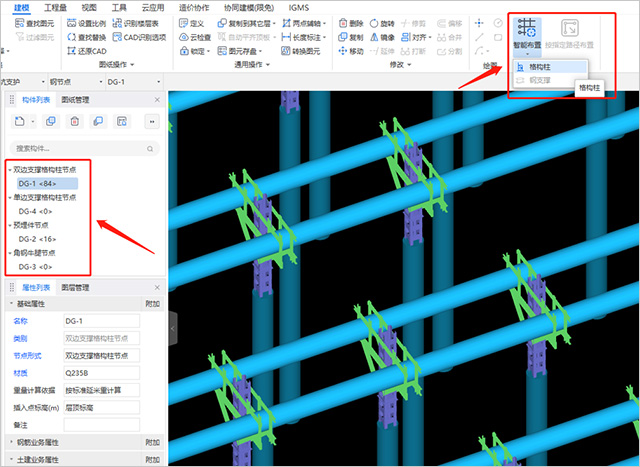Viewport: 640px width, 467px height.
Task: Close the 构件列表 panel
Action: tap(157, 100)
